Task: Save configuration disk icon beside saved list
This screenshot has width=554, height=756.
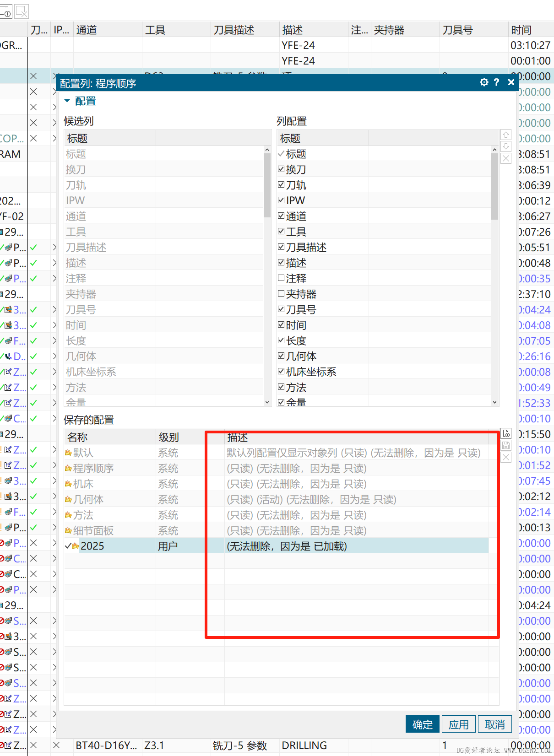Action: click(506, 445)
